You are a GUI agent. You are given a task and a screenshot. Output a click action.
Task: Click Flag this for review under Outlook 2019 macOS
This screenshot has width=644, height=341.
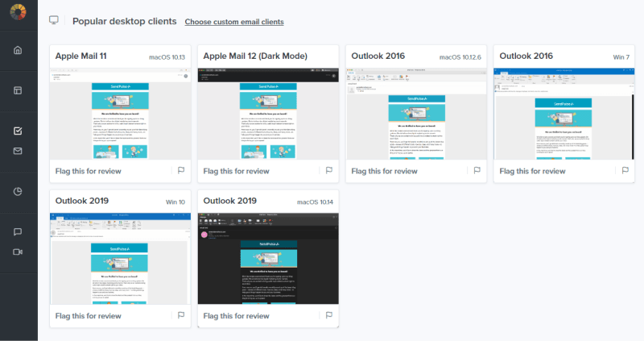click(236, 316)
